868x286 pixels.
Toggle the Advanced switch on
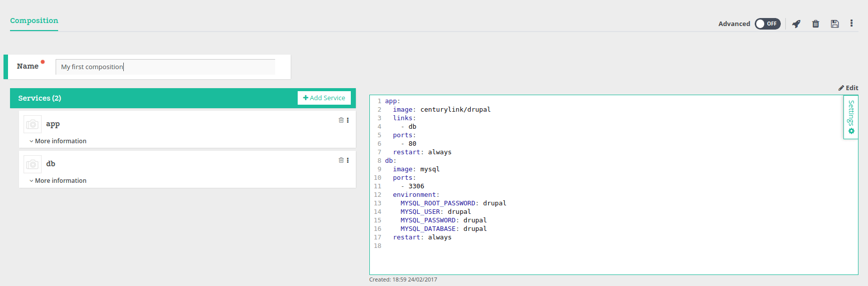(767, 24)
